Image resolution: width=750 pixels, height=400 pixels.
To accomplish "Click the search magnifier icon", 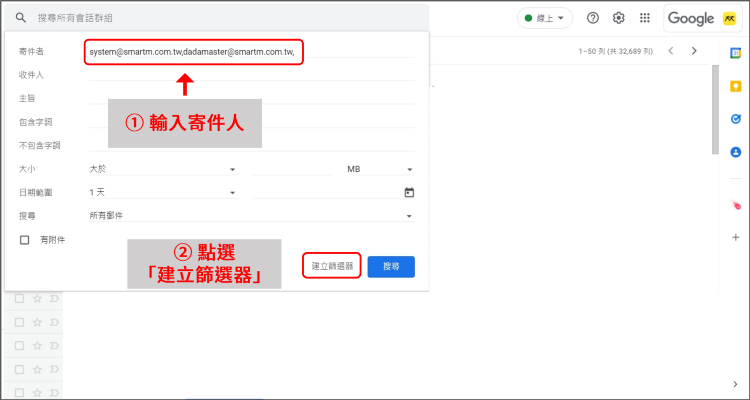I will (x=20, y=18).
